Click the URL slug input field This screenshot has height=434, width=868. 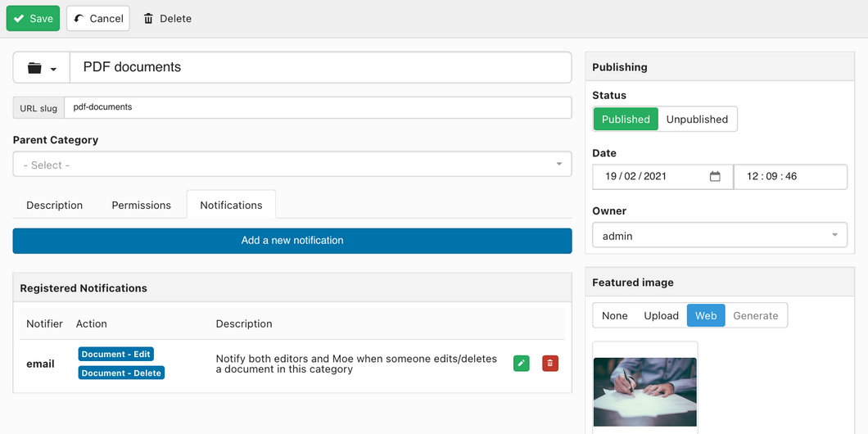(318, 107)
